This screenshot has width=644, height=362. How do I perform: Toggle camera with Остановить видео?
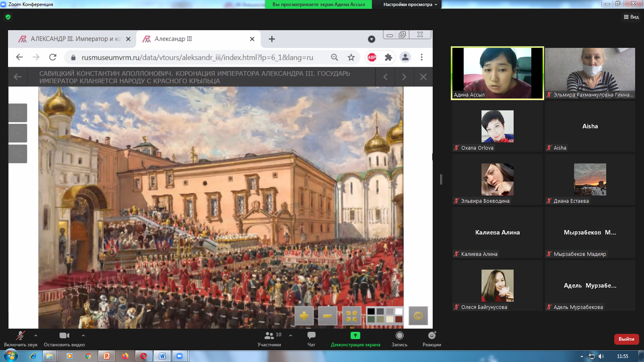coord(64,339)
